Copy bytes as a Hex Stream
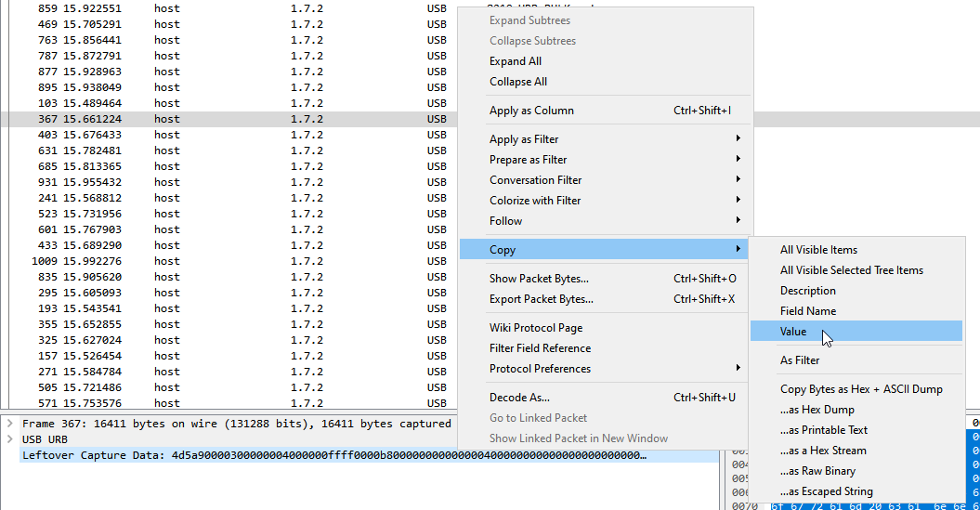 click(x=823, y=451)
